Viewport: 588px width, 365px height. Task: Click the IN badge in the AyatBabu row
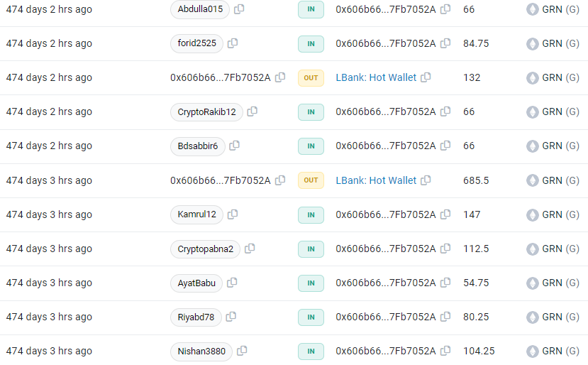pos(311,283)
